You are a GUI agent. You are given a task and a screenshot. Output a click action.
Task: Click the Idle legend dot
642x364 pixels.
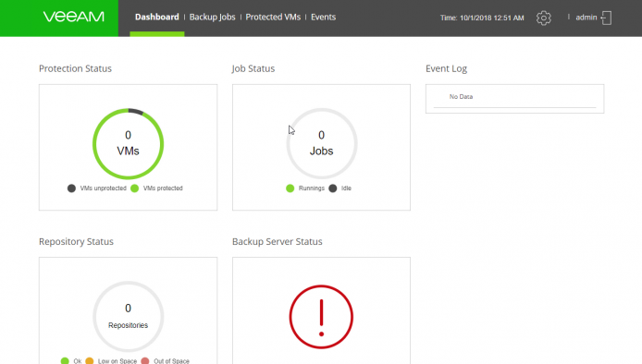[333, 188]
